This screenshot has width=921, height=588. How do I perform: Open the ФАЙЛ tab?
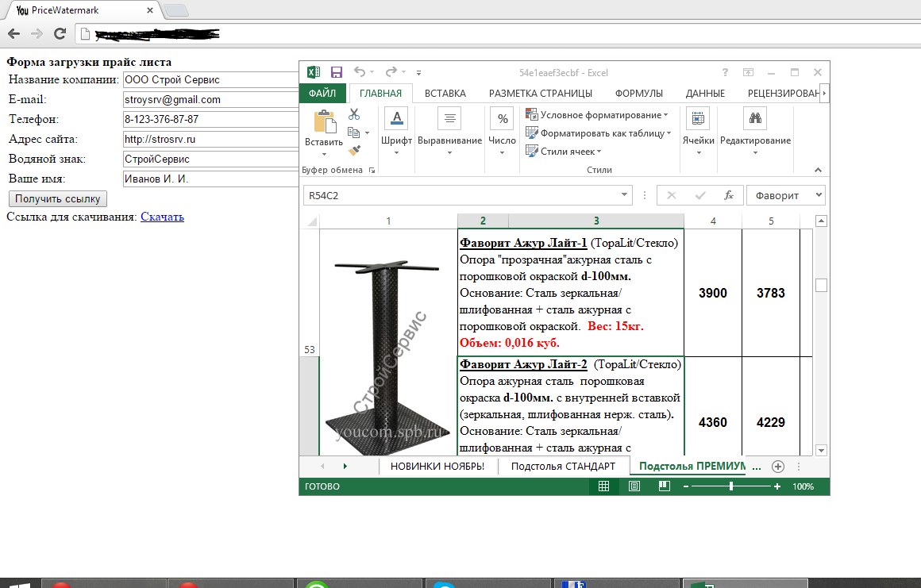coord(322,94)
